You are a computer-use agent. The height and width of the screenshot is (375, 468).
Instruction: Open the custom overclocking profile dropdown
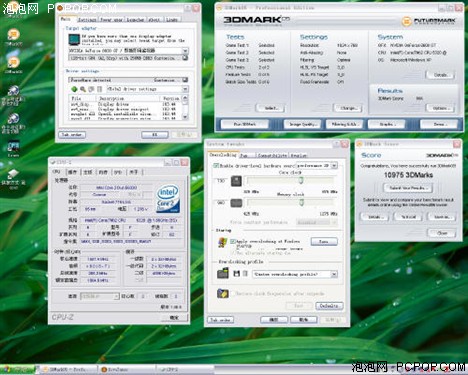click(x=334, y=274)
